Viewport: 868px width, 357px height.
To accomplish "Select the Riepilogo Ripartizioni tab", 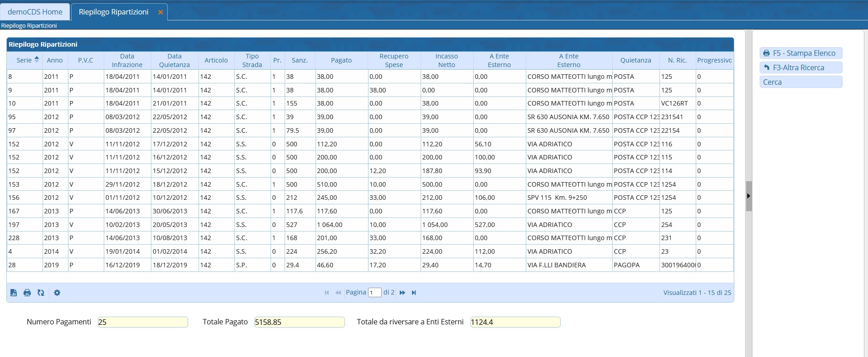I will [113, 12].
